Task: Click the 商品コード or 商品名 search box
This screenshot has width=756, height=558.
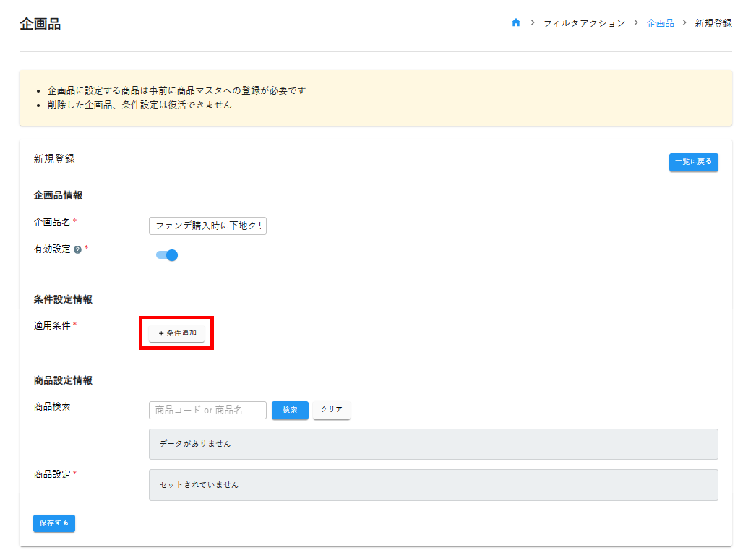Action: [207, 410]
